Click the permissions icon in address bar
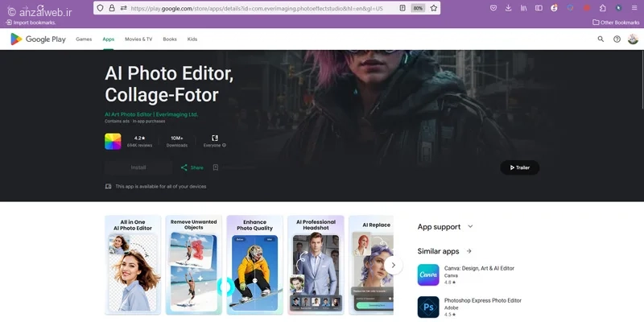This screenshot has height=322, width=644. [x=124, y=8]
